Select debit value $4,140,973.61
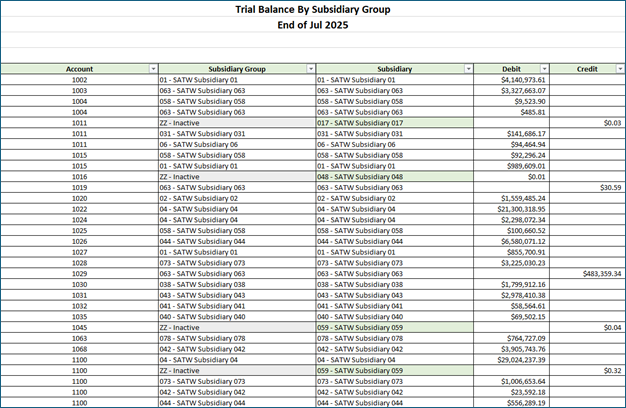This screenshot has height=408, width=626. tap(511, 80)
